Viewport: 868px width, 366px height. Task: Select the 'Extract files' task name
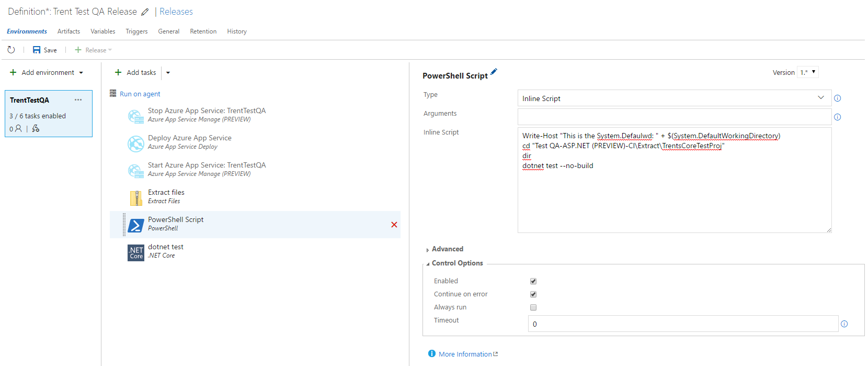[166, 192]
